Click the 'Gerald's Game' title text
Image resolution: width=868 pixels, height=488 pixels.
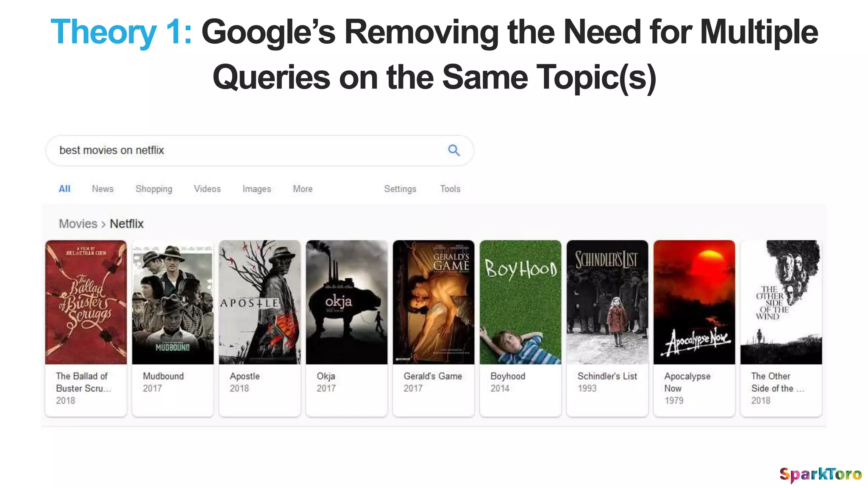[x=433, y=376]
